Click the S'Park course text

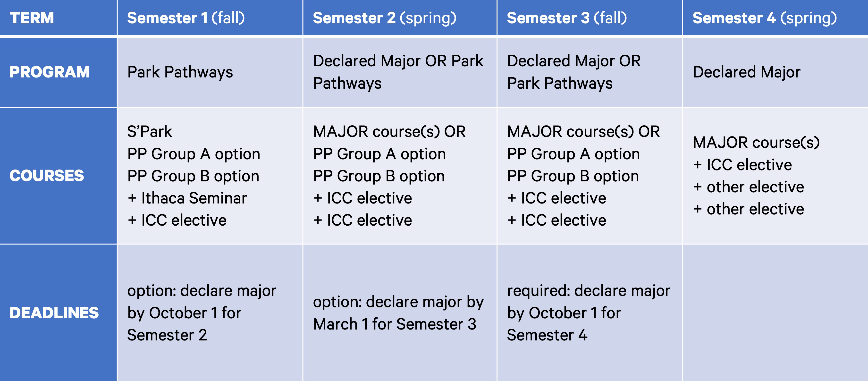click(x=150, y=131)
